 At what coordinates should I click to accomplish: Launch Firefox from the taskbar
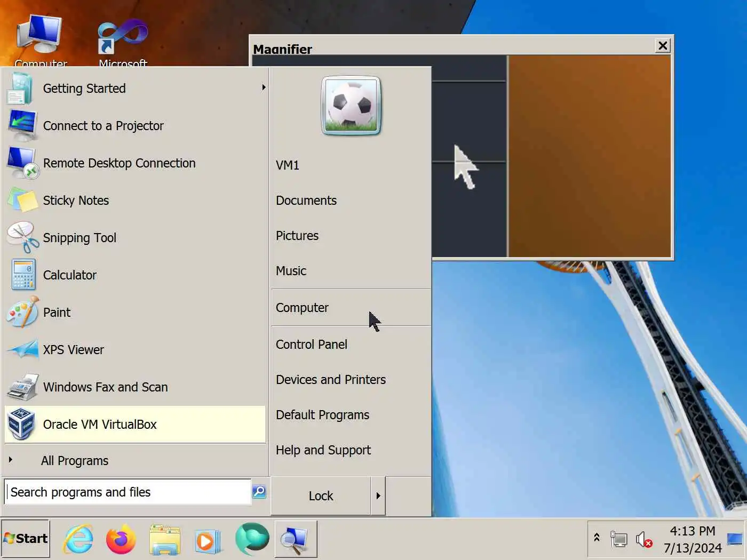(121, 540)
